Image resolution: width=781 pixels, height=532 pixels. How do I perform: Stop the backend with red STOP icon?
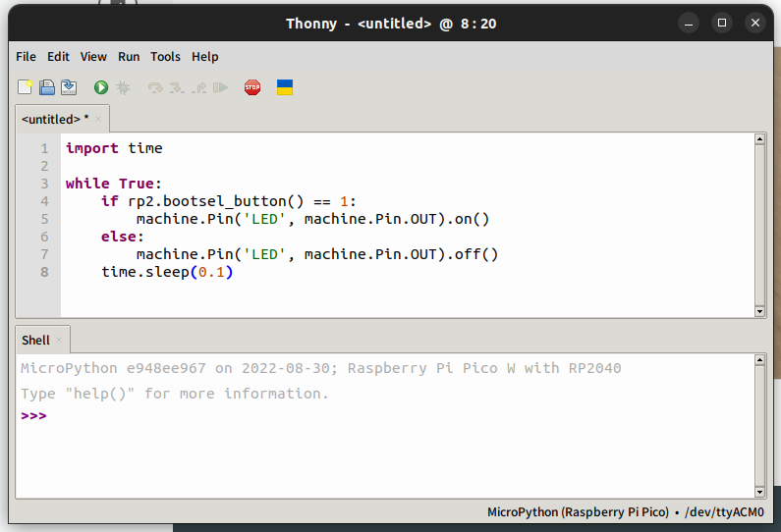tap(252, 87)
